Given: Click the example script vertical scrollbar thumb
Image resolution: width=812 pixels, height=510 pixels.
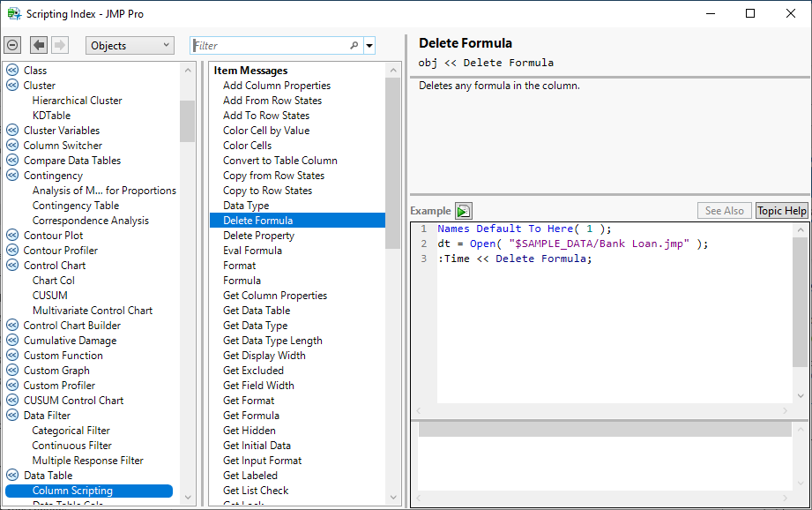Looking at the screenshot, I should tap(800, 302).
